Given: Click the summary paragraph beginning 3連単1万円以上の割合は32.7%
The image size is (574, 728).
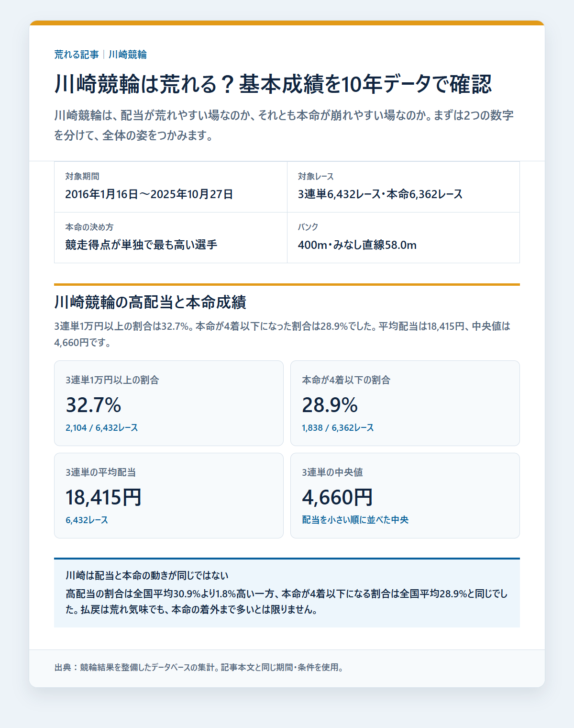Looking at the screenshot, I should [282, 335].
